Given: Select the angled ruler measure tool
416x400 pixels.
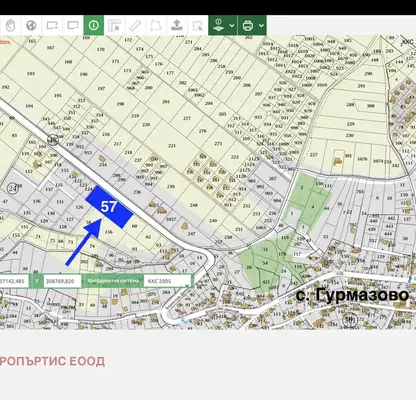Looking at the screenshot, I should (114, 25).
